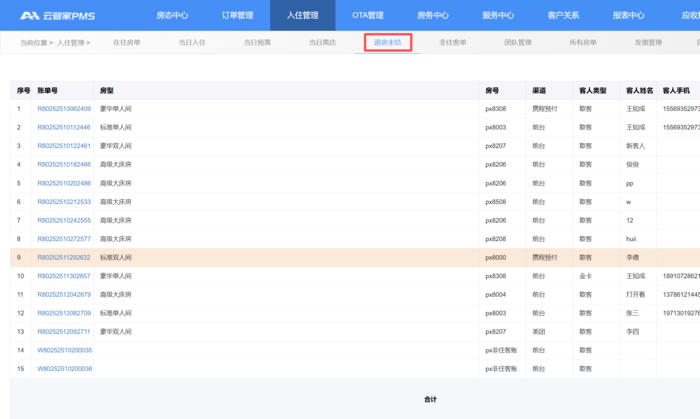Viewport: 700px width, 419px height.
Task: Switch to the 在住房单 tab
Action: [x=127, y=43]
